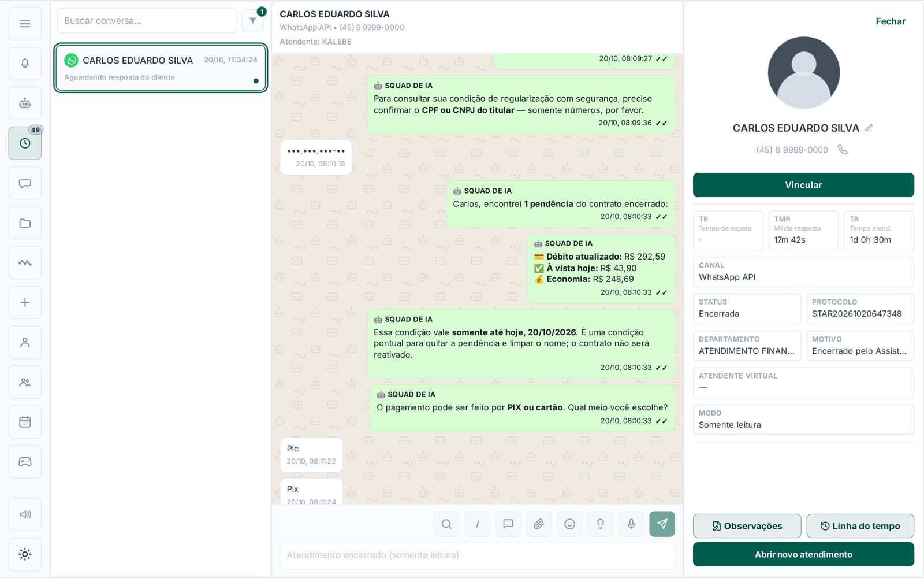The image size is (924, 578).
Task: Click the PROTOCOLO value STAR20261020647348
Action: (856, 314)
